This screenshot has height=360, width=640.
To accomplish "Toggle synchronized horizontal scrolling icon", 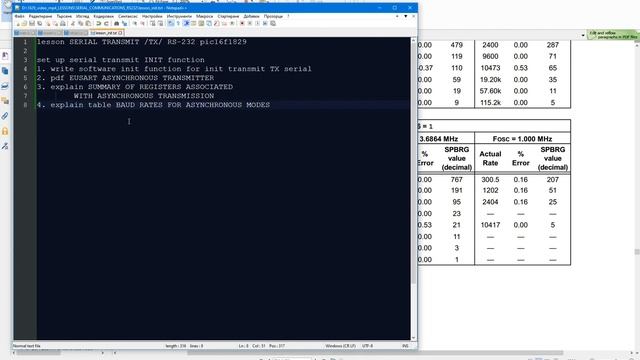I will pos(160,24).
